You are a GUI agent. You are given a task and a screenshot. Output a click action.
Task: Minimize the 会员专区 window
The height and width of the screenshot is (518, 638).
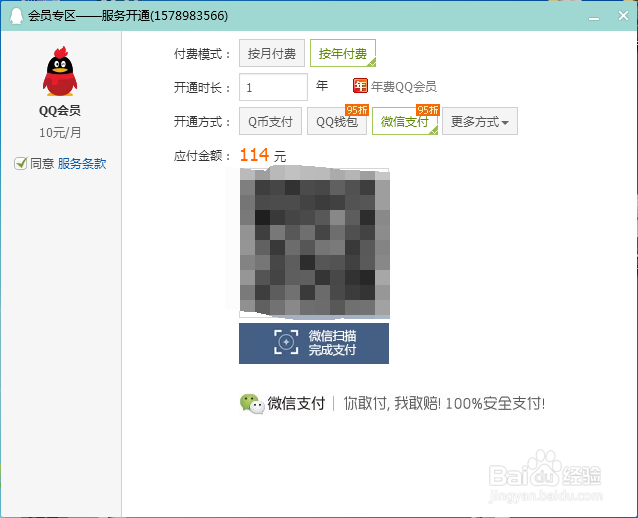coord(594,17)
